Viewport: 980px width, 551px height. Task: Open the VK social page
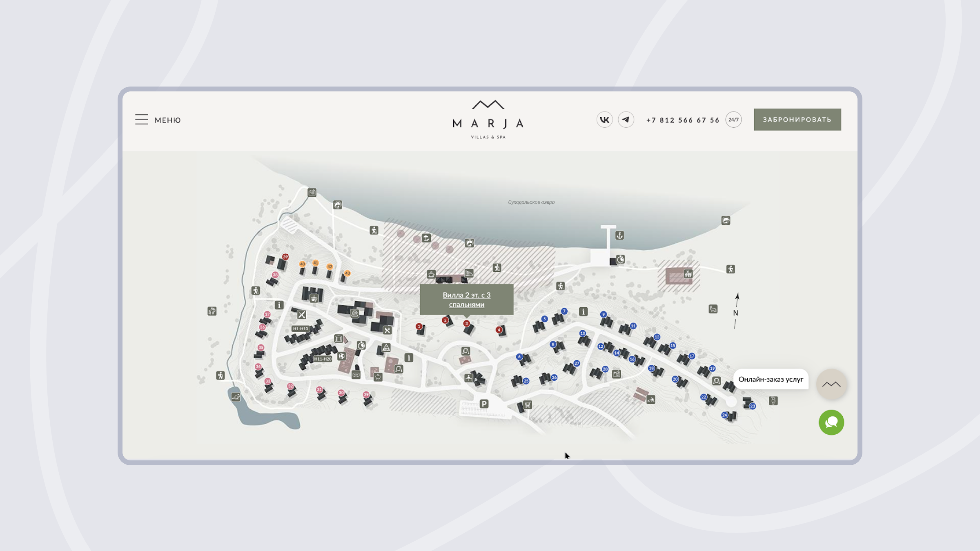604,120
